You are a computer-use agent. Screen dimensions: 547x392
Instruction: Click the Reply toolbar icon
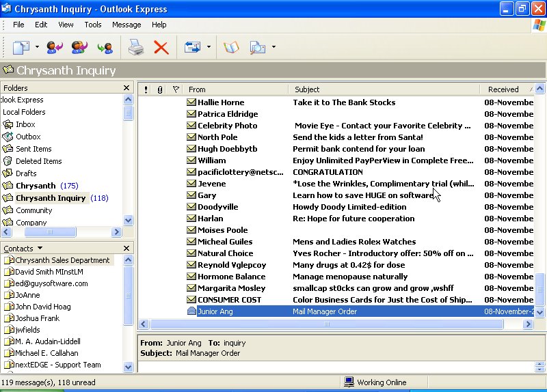[x=54, y=47]
